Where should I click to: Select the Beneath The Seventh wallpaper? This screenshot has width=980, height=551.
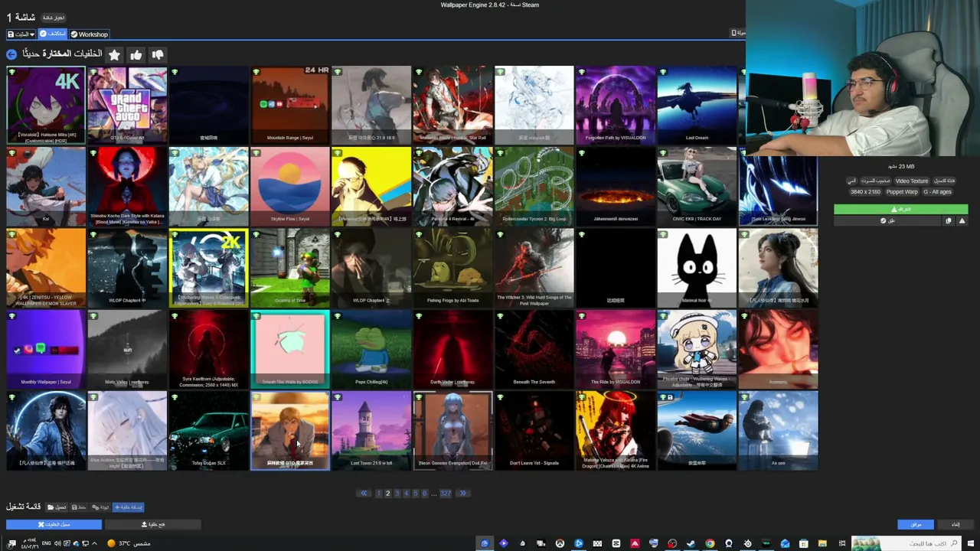coord(534,349)
